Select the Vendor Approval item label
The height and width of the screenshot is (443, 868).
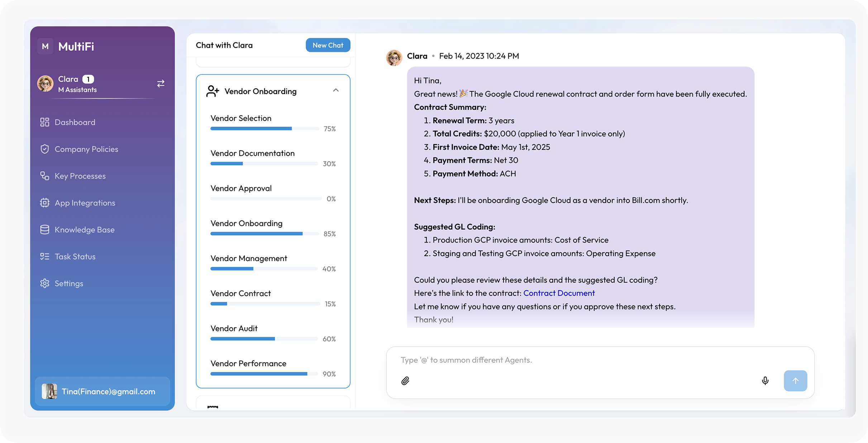[241, 188]
